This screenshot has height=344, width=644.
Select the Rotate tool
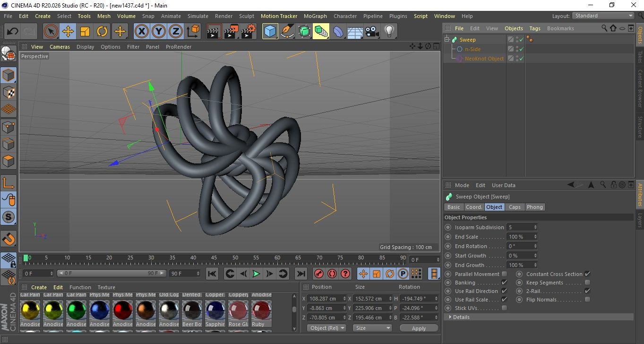[x=102, y=32]
